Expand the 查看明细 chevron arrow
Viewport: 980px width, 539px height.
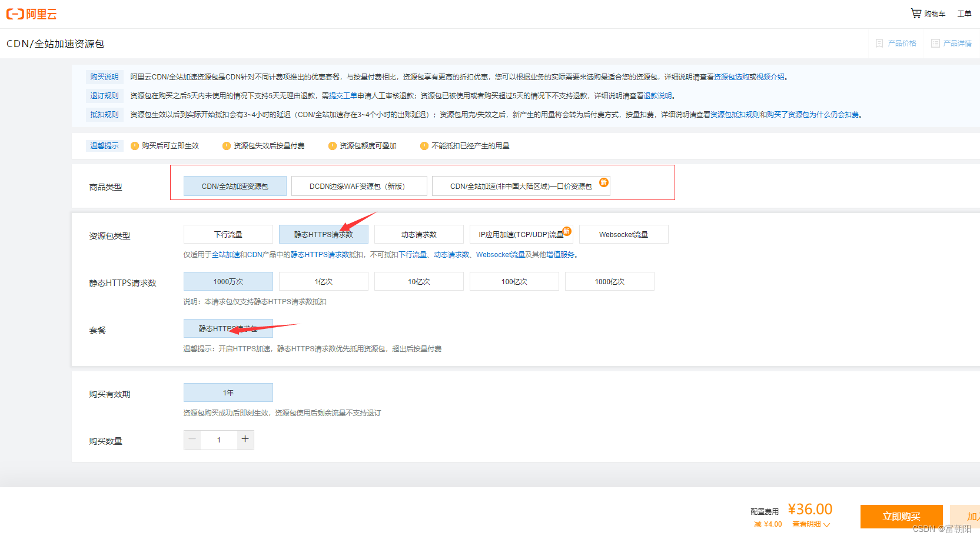(827, 525)
